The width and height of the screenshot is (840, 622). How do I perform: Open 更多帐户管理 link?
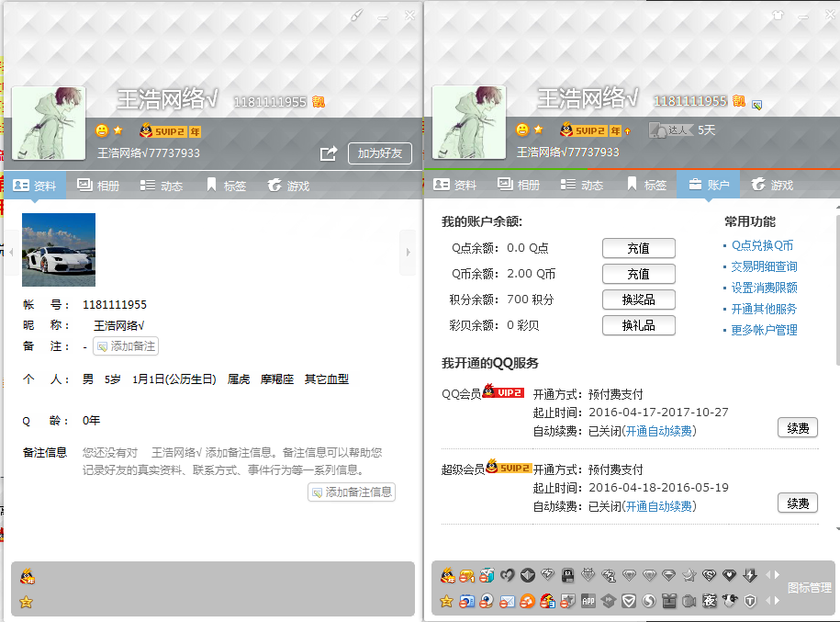click(764, 331)
